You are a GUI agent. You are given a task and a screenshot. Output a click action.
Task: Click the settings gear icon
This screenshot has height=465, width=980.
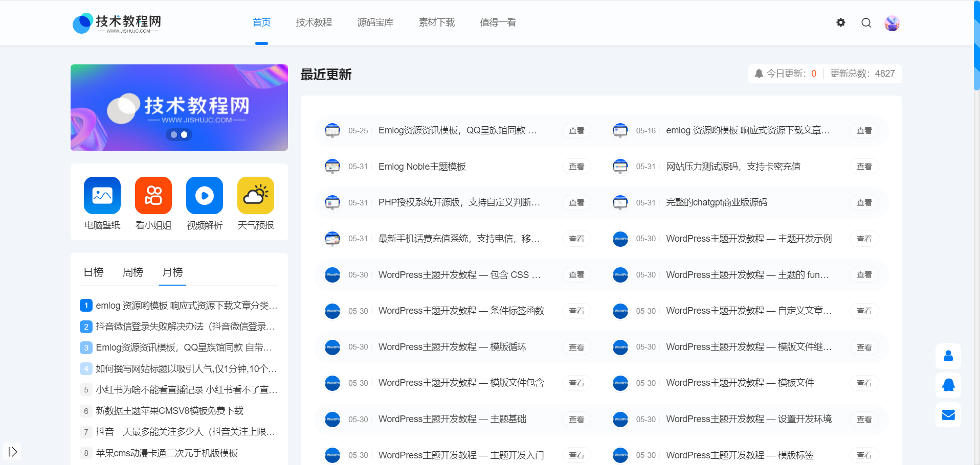pyautogui.click(x=840, y=22)
